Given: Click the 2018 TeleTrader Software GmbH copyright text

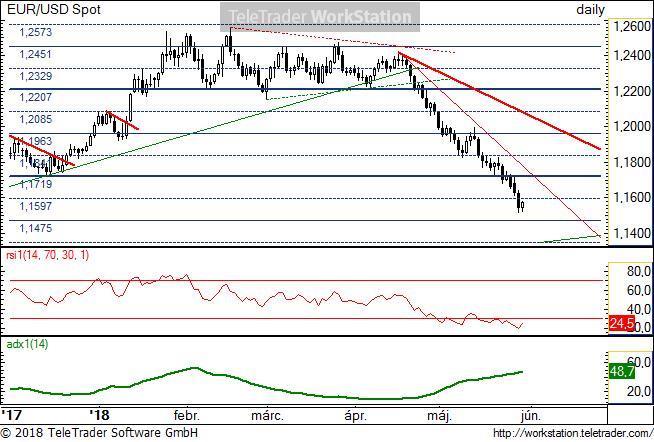Looking at the screenshot, I should click(x=99, y=432).
